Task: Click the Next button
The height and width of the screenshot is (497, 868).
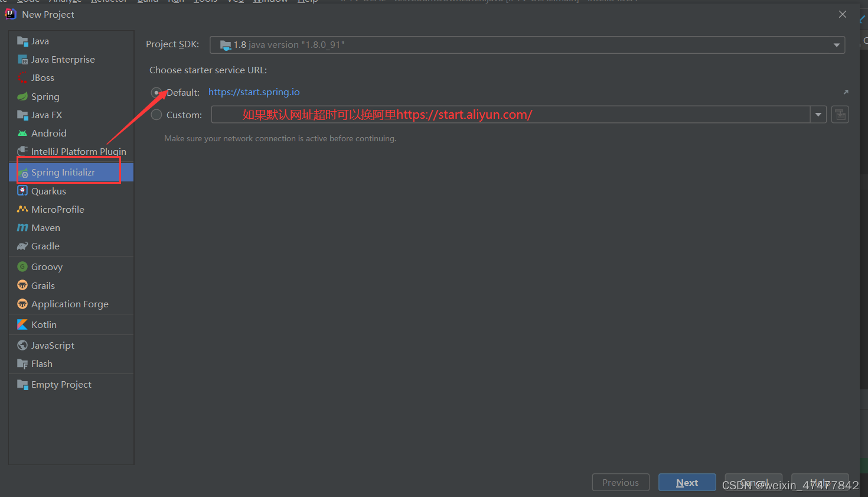Action: (687, 482)
